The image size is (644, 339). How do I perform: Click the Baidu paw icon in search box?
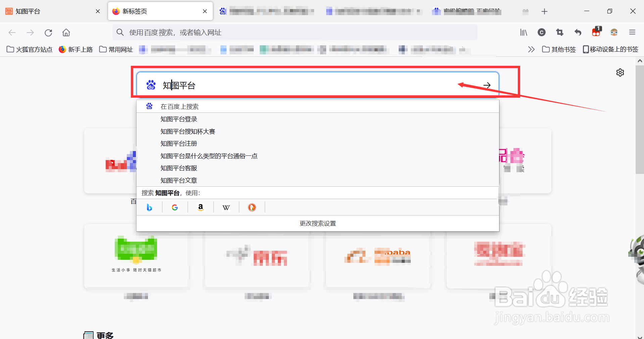point(151,85)
